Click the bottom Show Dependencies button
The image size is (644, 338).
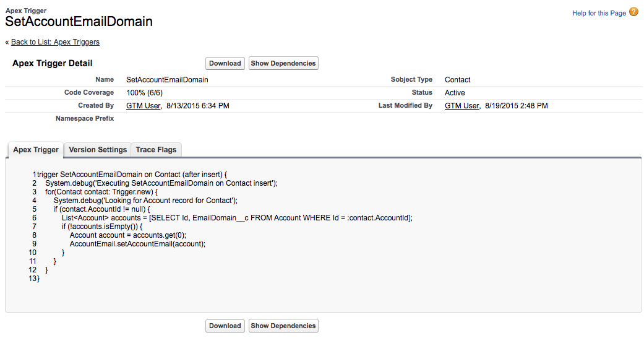283,326
